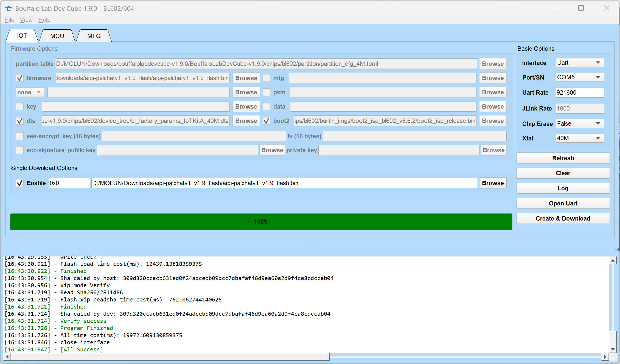Expand the 'none' media type dropdown
Screen dimensions: 620x364
click(30, 92)
